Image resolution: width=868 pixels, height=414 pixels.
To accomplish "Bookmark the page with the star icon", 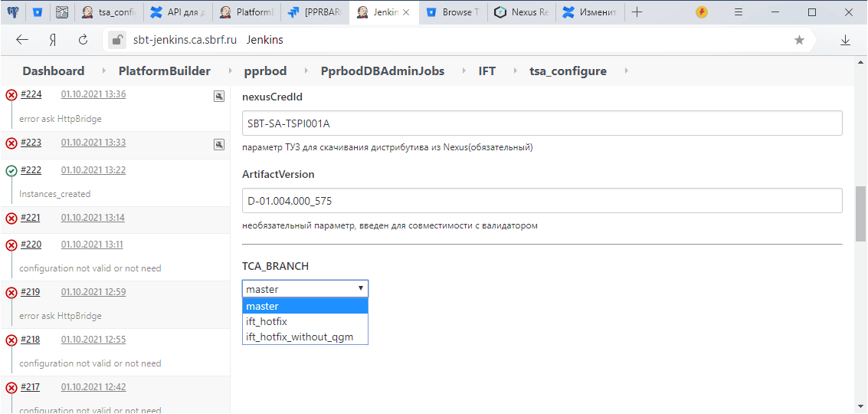I will pyautogui.click(x=799, y=40).
